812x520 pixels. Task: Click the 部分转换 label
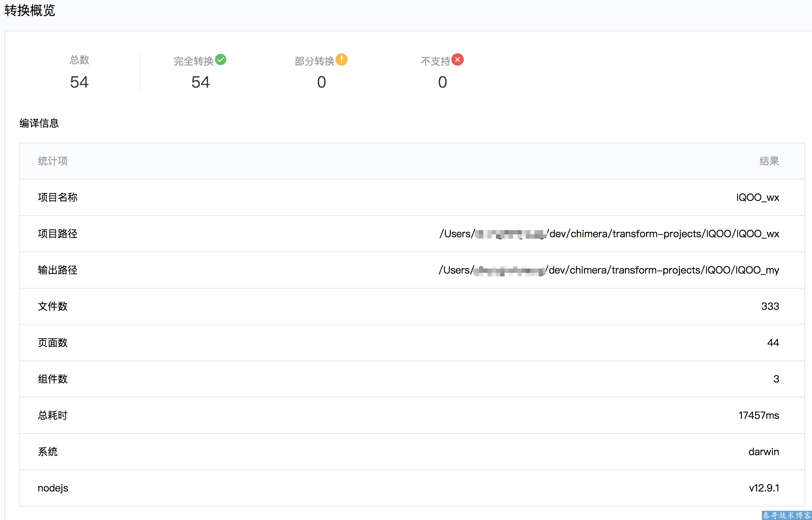tap(315, 61)
